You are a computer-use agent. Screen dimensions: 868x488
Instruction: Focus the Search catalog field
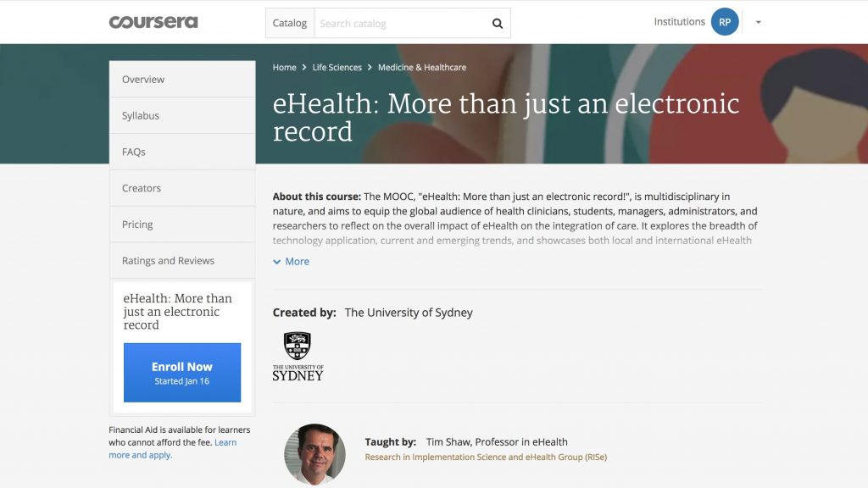click(x=401, y=23)
